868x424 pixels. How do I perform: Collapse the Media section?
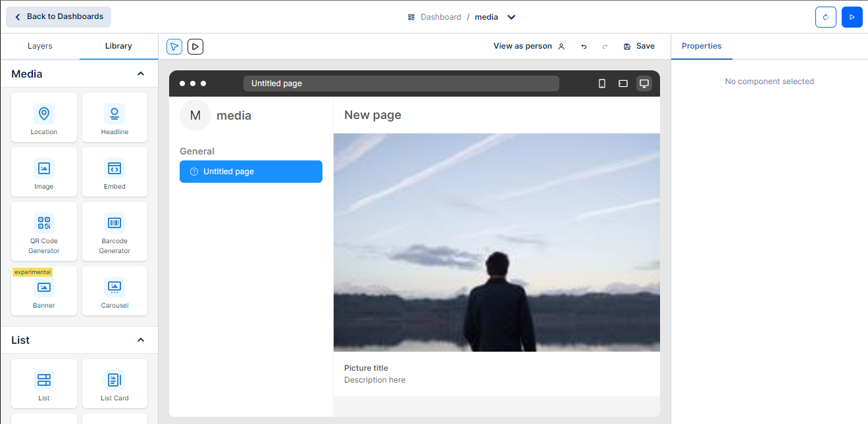coord(140,74)
